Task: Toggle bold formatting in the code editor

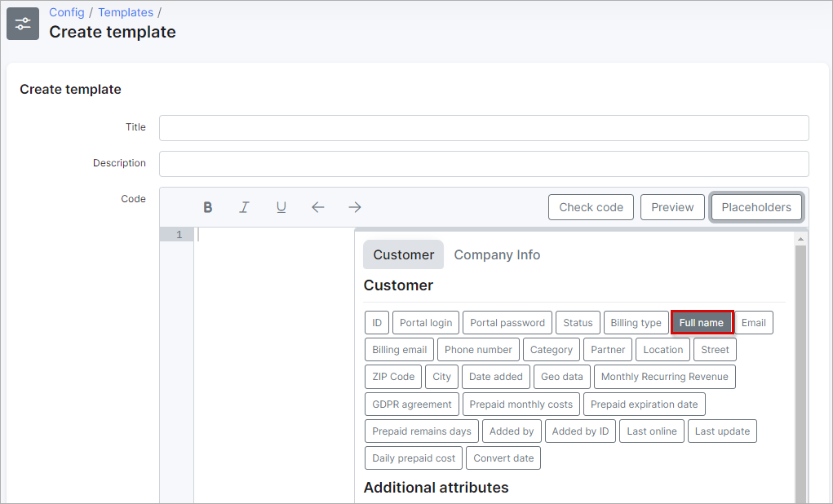Action: pyautogui.click(x=208, y=206)
